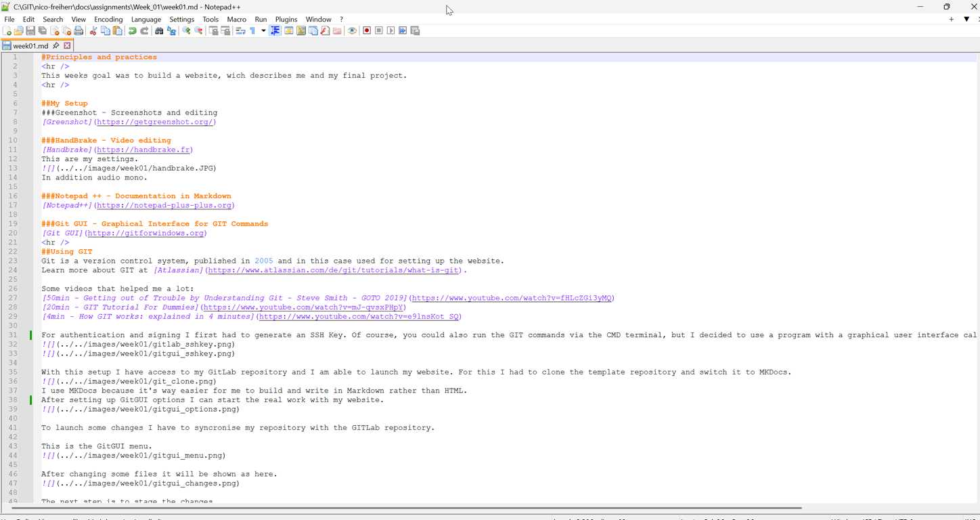Screen dimensions: 980x520
Task: Save the recorded macro icon
Action: point(415,30)
